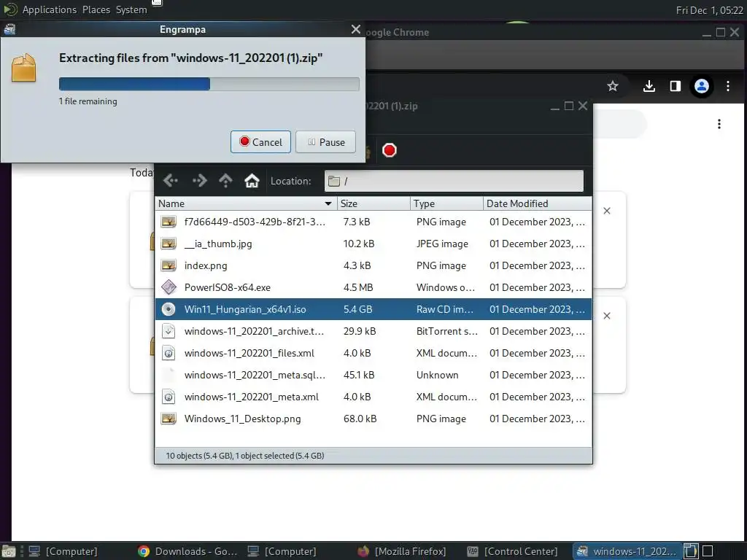Click the extraction progress bar
Viewport: 747px width, 560px height.
[x=209, y=84]
